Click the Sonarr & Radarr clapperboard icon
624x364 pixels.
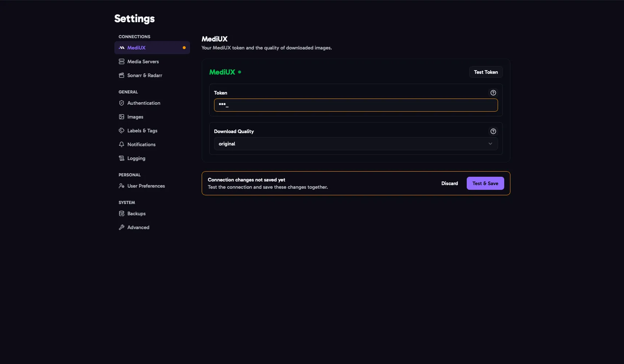pos(122,75)
